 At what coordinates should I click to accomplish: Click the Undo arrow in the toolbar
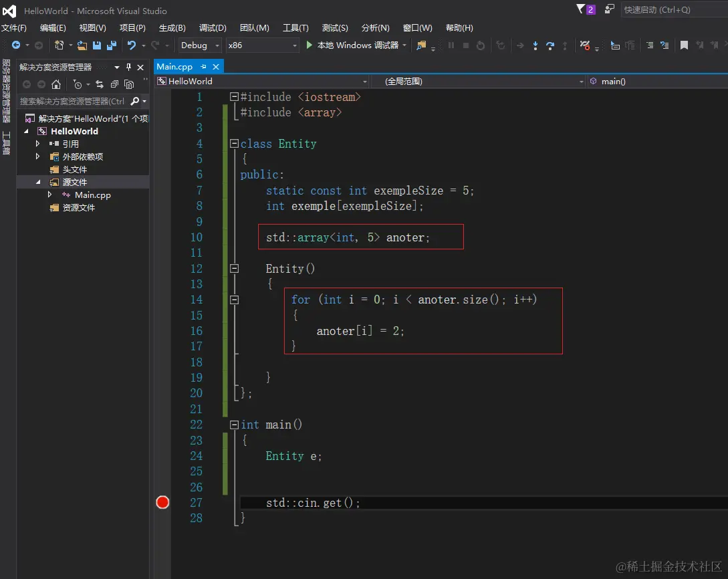(132, 45)
